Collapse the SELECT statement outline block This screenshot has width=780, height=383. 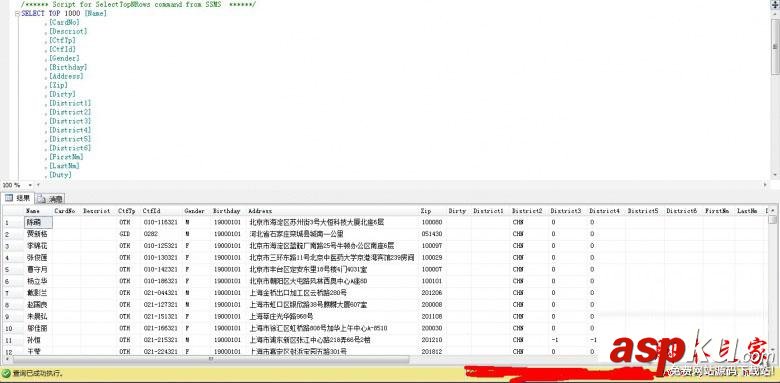click(x=18, y=14)
